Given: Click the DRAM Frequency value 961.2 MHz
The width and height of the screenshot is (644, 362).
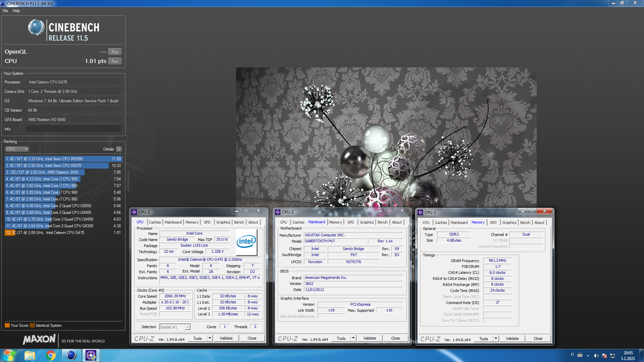Looking at the screenshot, I should coord(497,260).
